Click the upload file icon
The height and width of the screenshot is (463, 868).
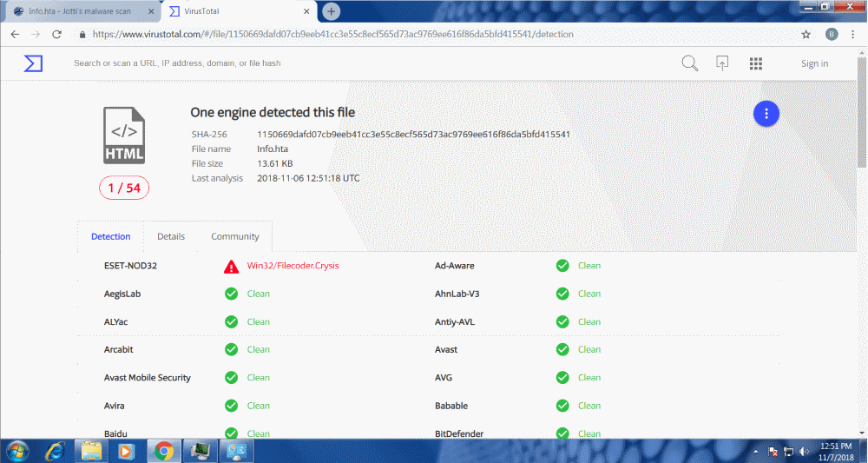click(722, 63)
